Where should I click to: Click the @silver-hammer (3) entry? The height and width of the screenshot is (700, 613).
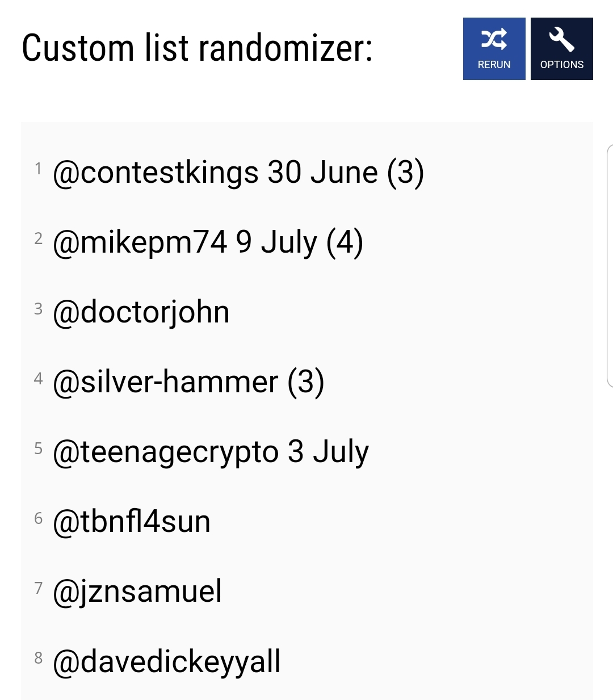[188, 382]
